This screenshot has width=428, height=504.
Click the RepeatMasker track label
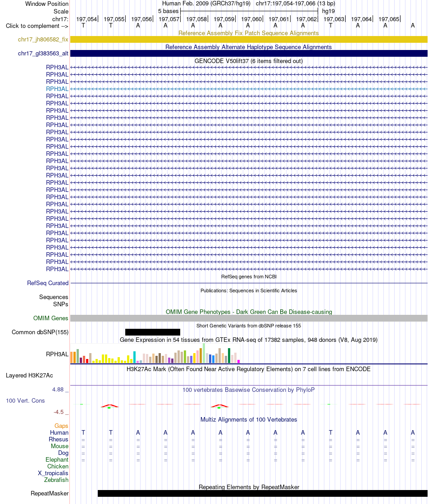[50, 493]
